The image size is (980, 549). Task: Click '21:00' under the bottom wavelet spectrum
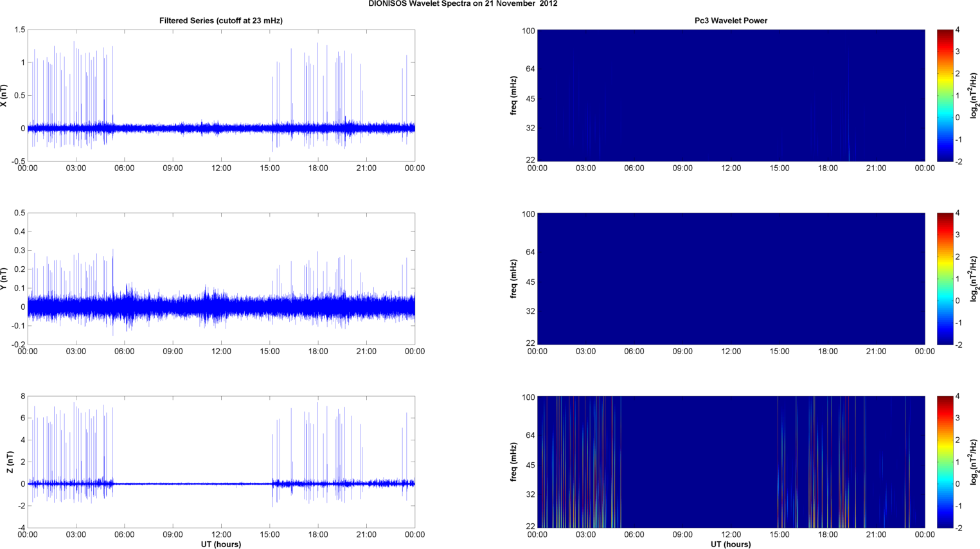pyautogui.click(x=877, y=535)
